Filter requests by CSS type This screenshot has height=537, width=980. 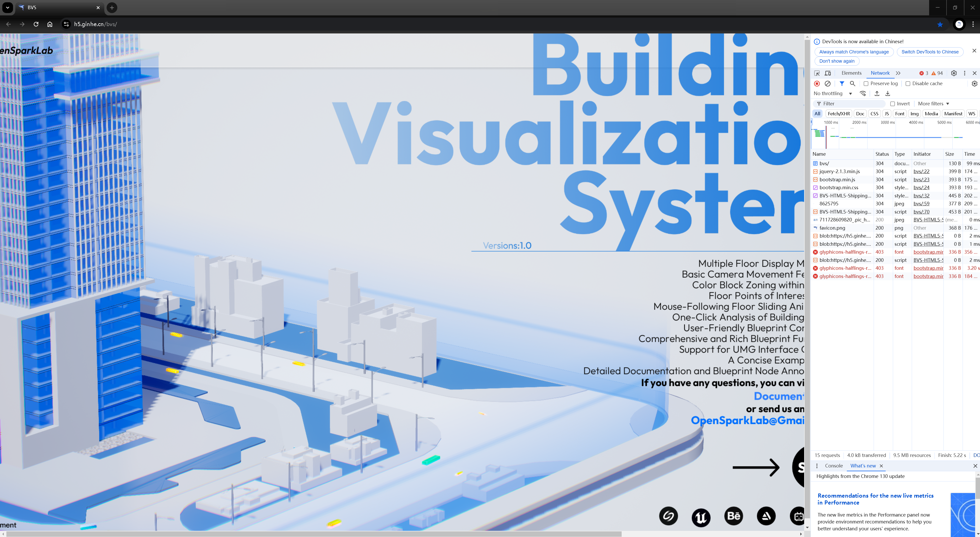tap(874, 114)
